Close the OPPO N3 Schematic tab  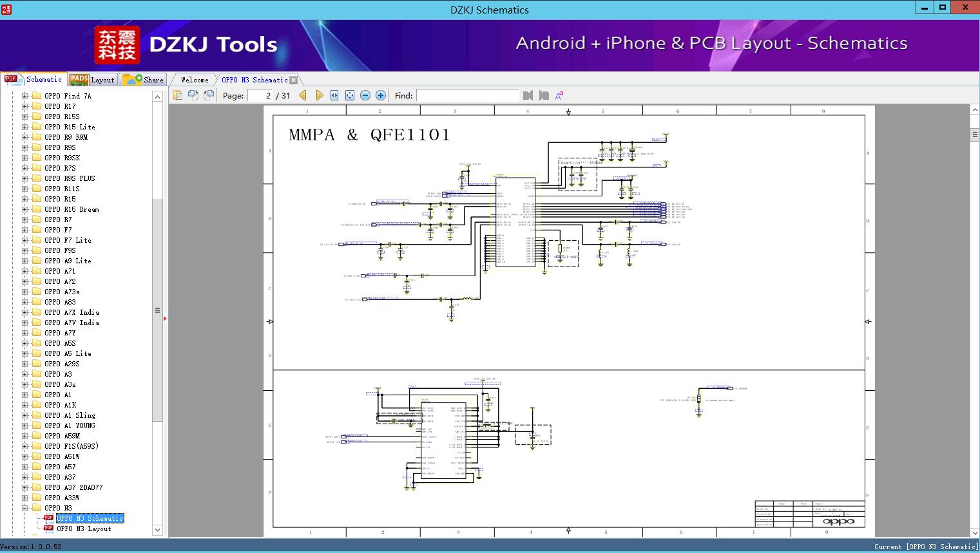[294, 80]
